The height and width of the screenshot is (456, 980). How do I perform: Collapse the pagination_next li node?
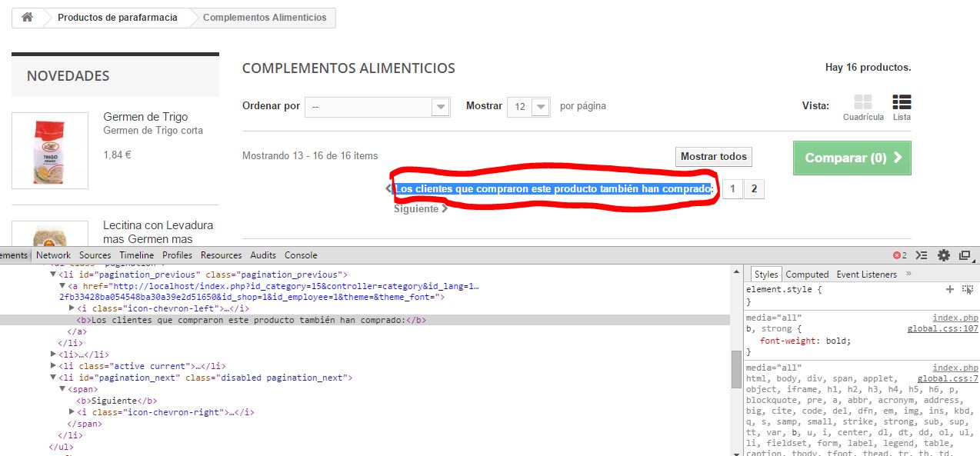tap(53, 378)
